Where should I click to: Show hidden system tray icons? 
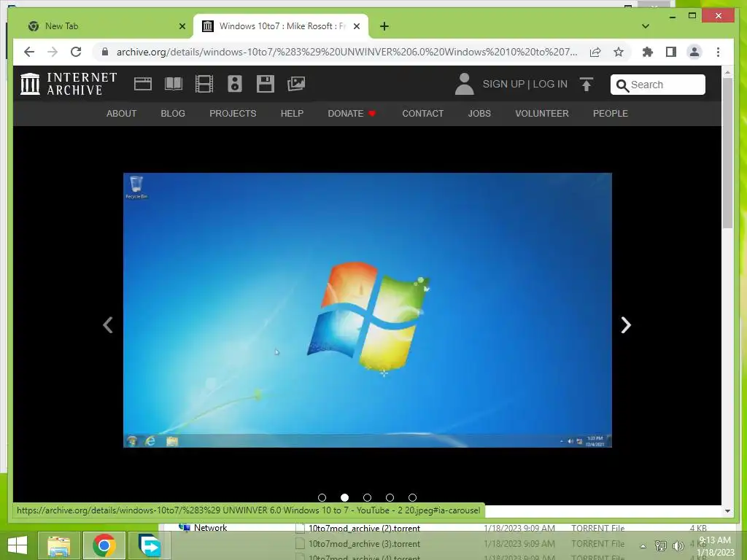[x=643, y=546]
